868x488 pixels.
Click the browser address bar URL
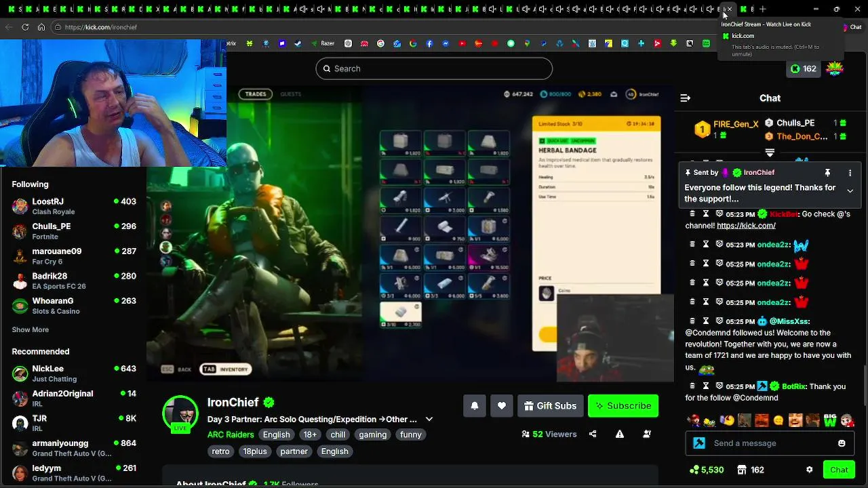point(101,27)
